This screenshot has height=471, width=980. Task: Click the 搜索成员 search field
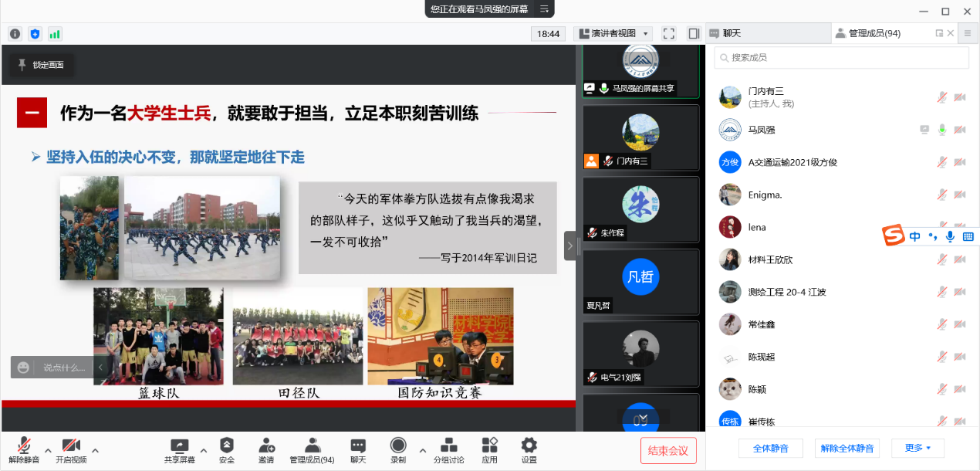[841, 57]
